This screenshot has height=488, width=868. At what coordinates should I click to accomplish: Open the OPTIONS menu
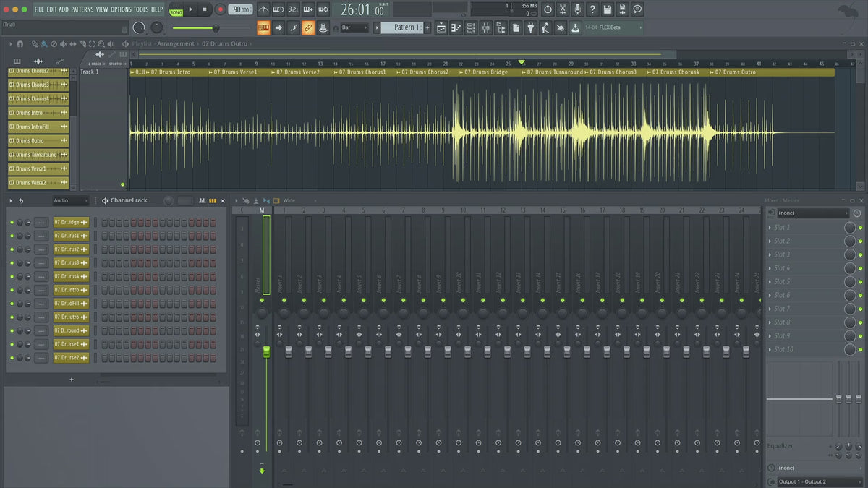(x=121, y=9)
